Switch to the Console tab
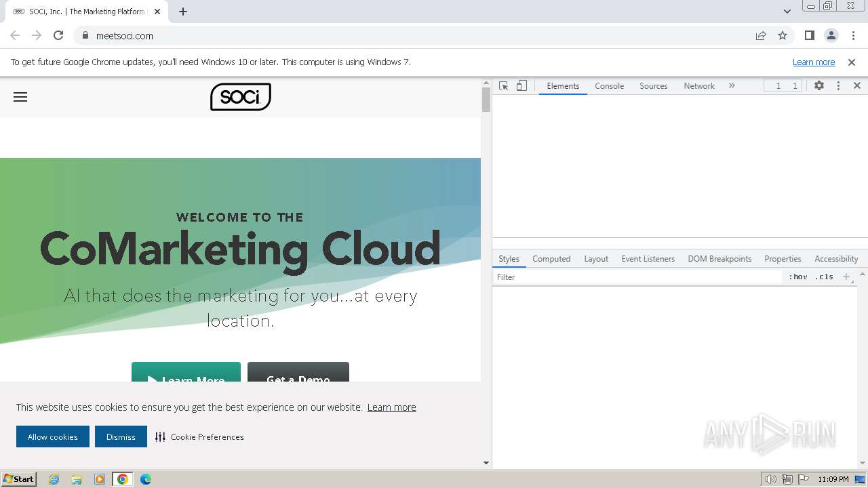Image resolution: width=868 pixels, height=488 pixels. pos(609,86)
